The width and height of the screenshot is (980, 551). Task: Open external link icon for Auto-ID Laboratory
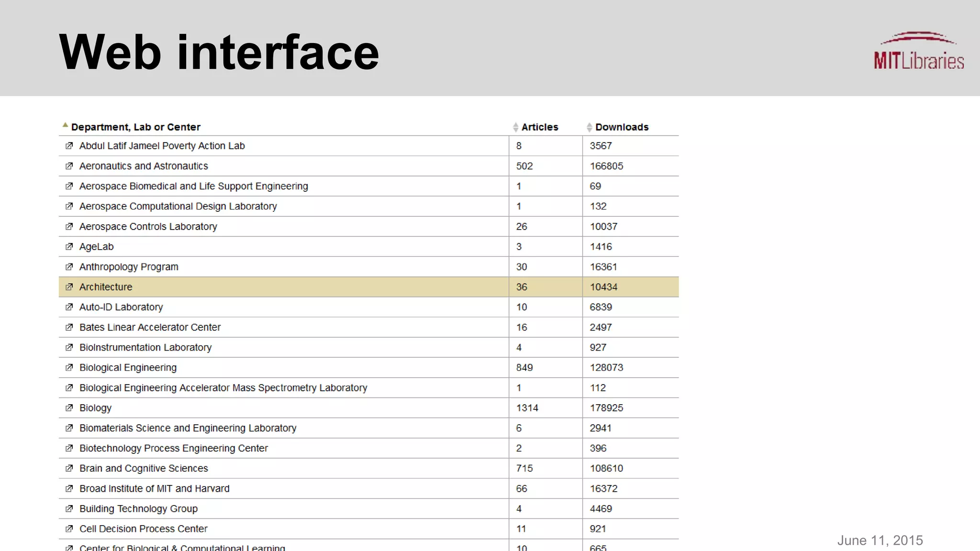click(69, 307)
